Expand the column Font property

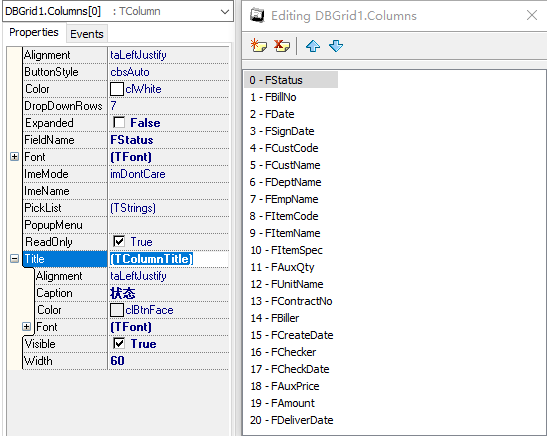[14, 157]
